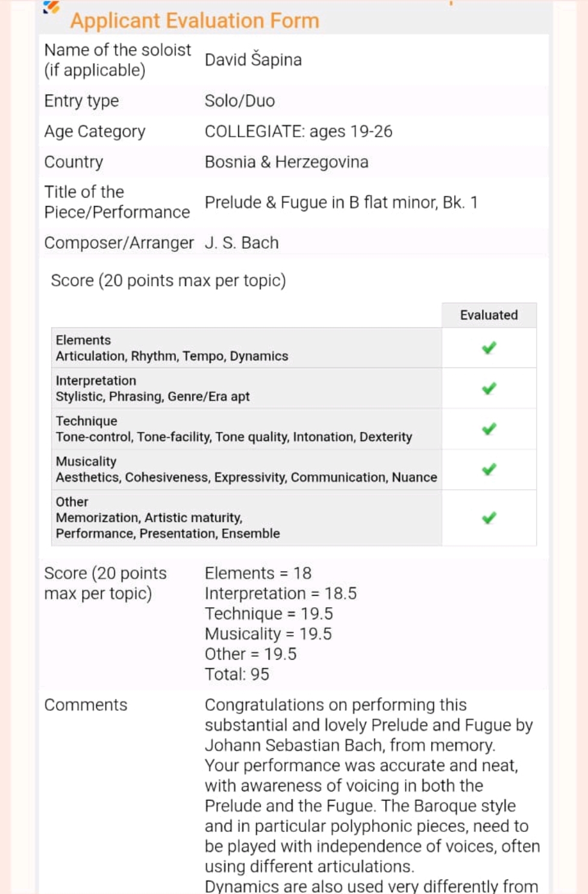This screenshot has width=588, height=894.
Task: Click the Technique criteria description row
Action: (x=234, y=429)
